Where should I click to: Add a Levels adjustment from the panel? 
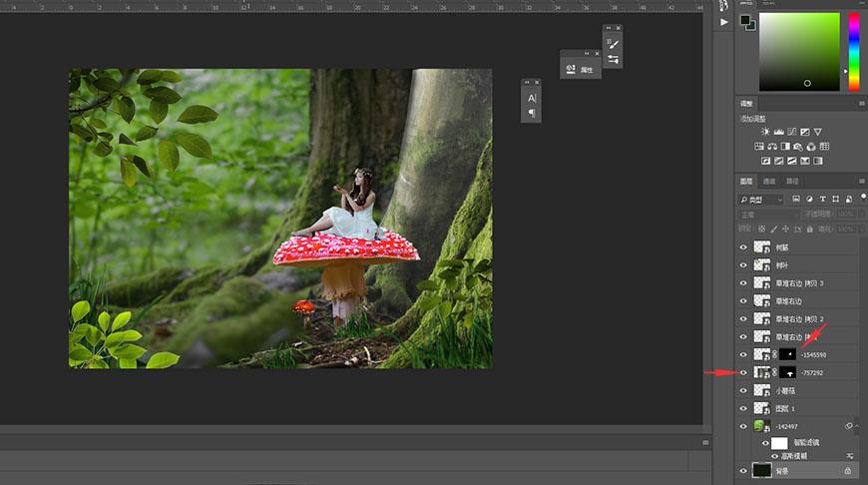pyautogui.click(x=778, y=132)
